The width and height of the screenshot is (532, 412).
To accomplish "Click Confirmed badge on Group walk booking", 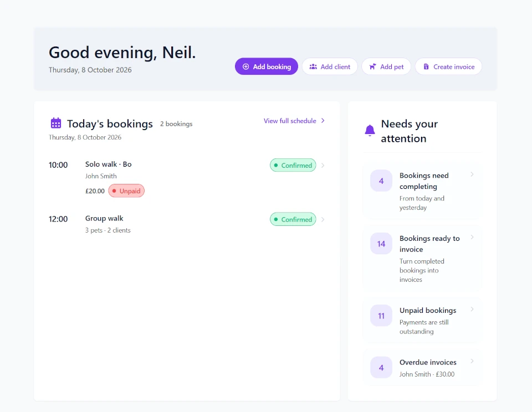I will (293, 219).
